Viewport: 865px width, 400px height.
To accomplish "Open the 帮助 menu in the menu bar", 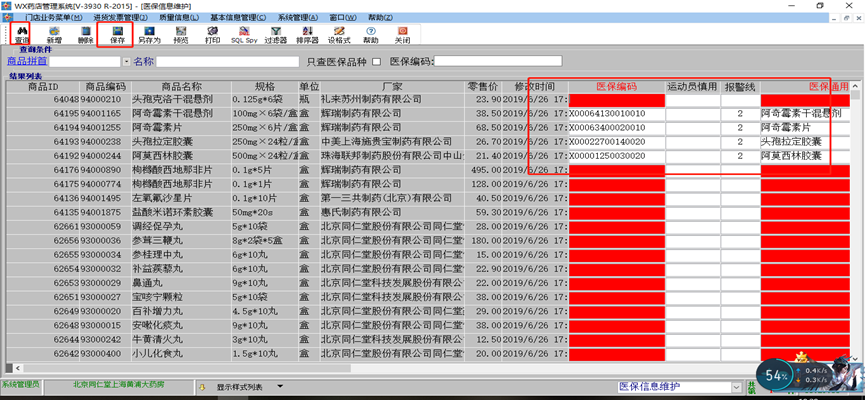I will (381, 18).
